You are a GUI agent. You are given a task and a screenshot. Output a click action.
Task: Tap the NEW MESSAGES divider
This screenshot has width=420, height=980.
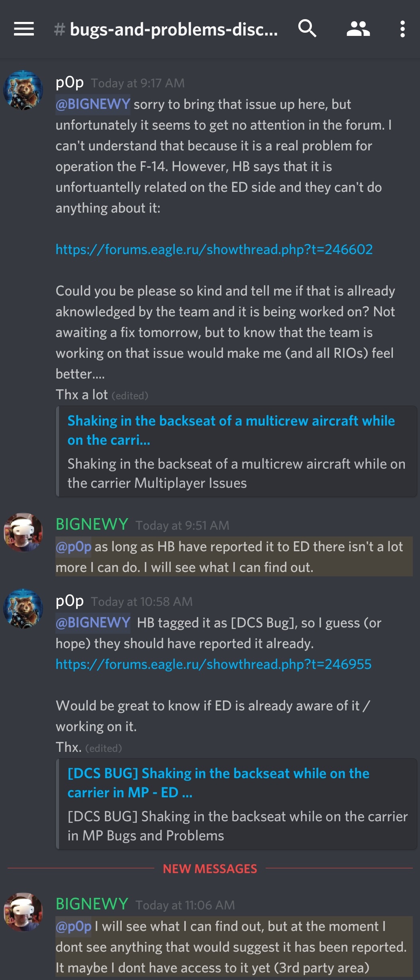click(x=210, y=869)
